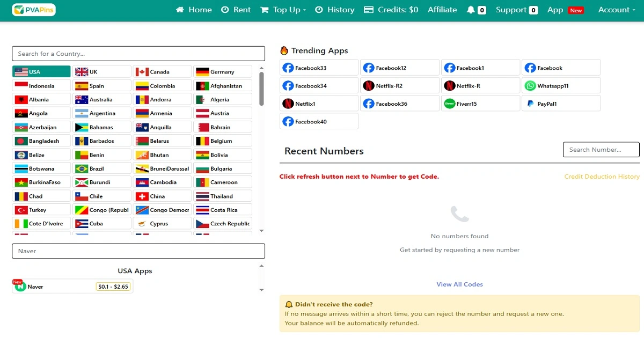Select Spain country button
The width and height of the screenshot is (644, 338).
pos(102,86)
